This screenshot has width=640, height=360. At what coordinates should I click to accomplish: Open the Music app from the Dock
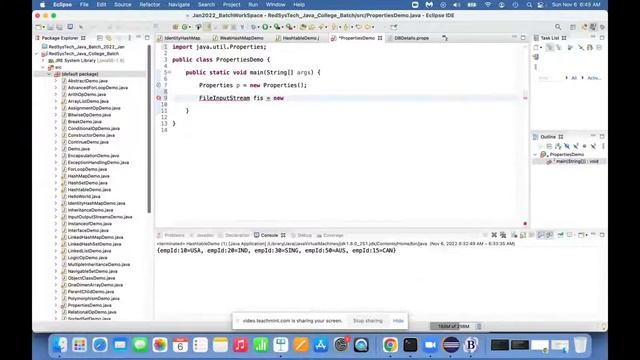click(x=240, y=345)
